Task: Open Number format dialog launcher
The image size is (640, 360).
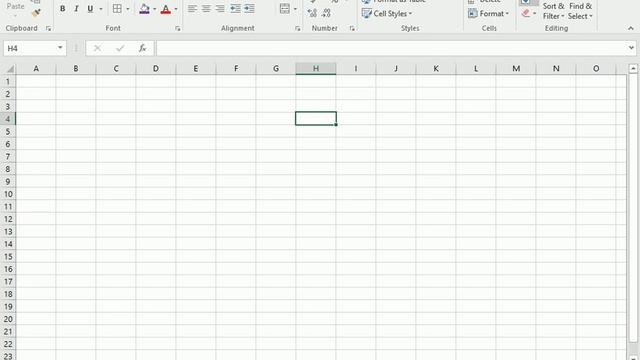Action: click(352, 28)
